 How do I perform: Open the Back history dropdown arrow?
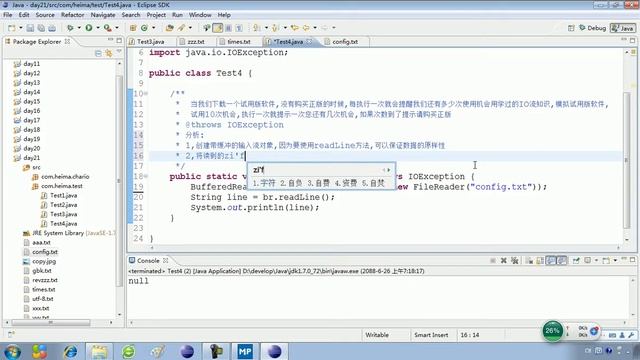pos(315,28)
